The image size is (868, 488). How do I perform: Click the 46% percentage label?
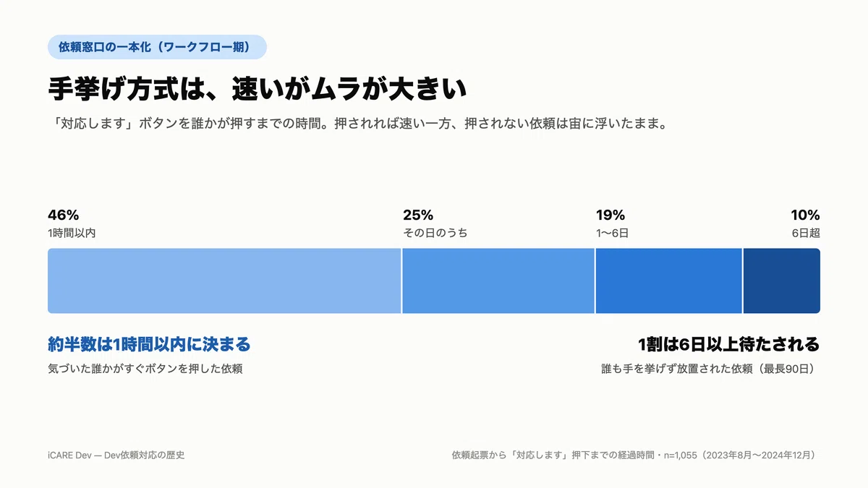point(63,215)
